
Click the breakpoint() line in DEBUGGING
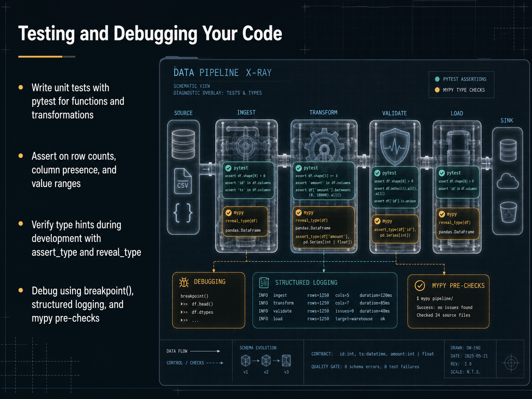click(194, 296)
